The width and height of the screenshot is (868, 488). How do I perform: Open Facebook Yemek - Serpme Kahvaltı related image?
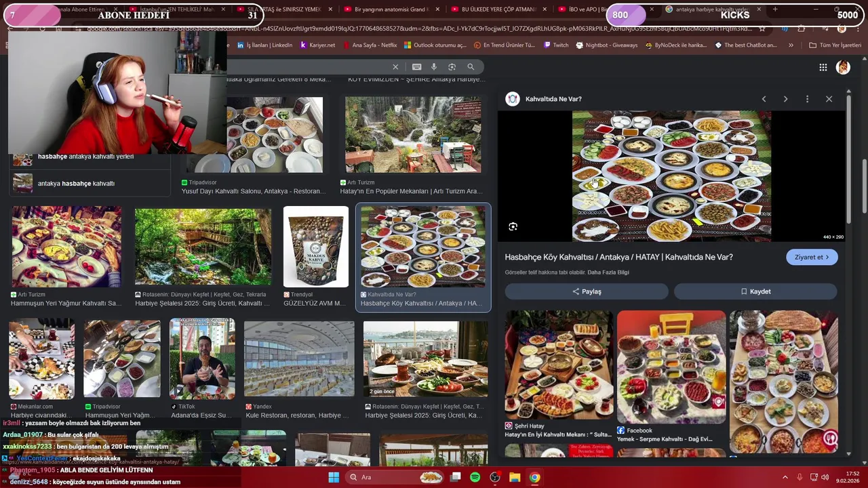pyautogui.click(x=671, y=367)
